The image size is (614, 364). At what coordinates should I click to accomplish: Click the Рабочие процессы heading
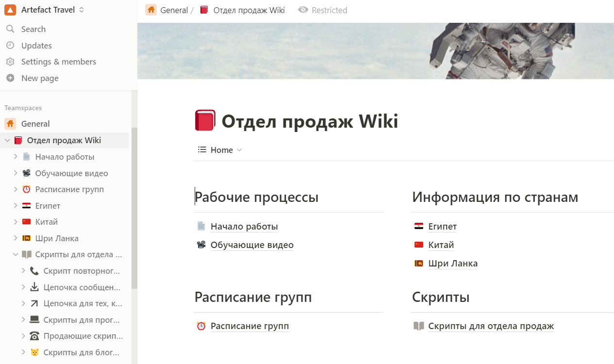tap(256, 198)
